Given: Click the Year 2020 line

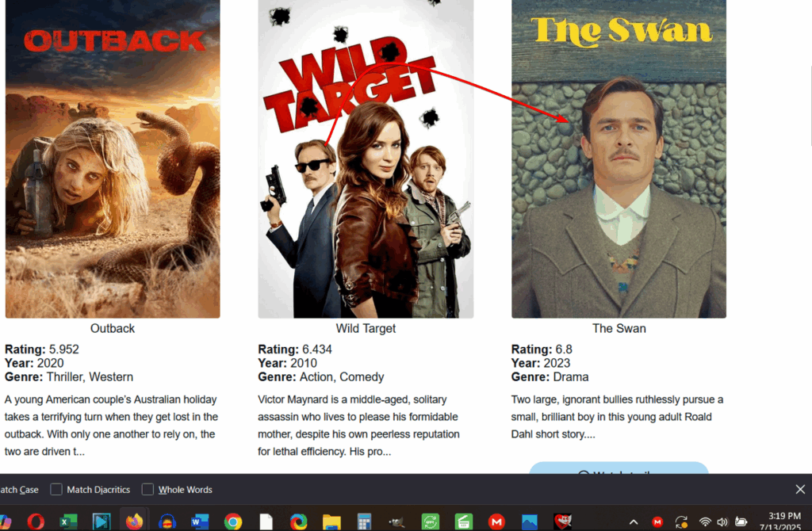Looking at the screenshot, I should click(34, 363).
